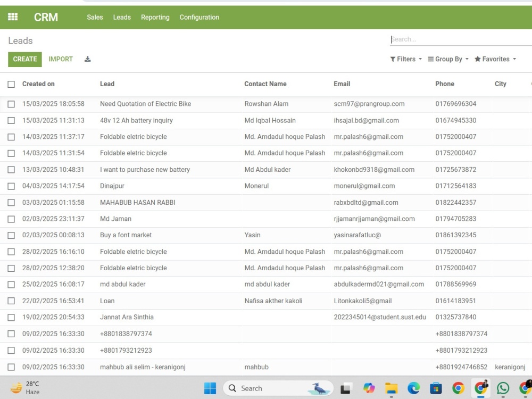Click phone 01725673872

pyautogui.click(x=456, y=170)
